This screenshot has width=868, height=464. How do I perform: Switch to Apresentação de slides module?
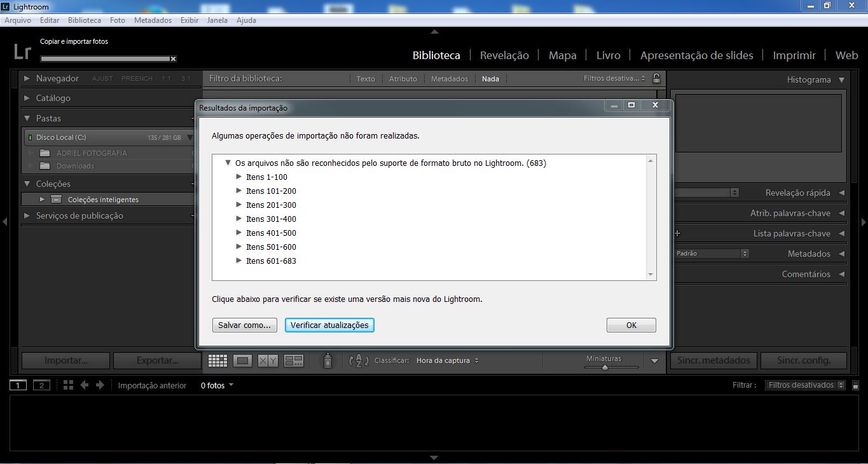(x=696, y=55)
